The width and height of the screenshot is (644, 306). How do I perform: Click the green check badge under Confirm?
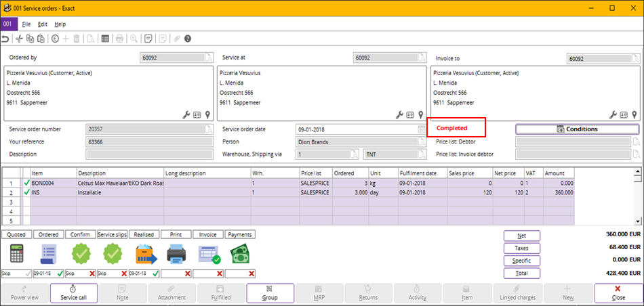tap(81, 255)
